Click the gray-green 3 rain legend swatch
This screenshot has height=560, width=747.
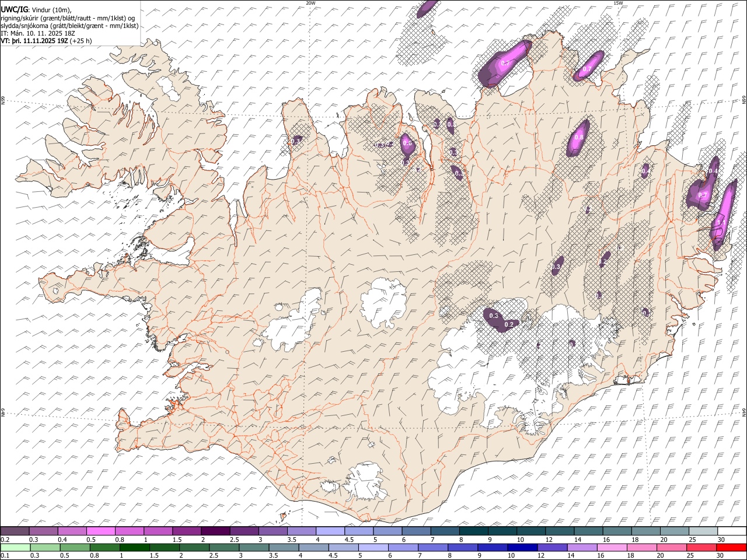pos(254,547)
